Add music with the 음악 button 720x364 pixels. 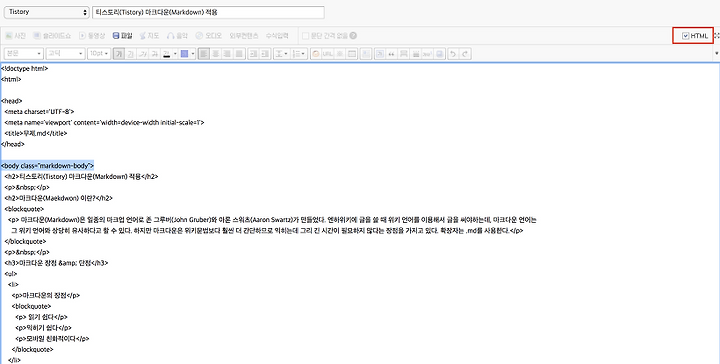tap(177, 36)
